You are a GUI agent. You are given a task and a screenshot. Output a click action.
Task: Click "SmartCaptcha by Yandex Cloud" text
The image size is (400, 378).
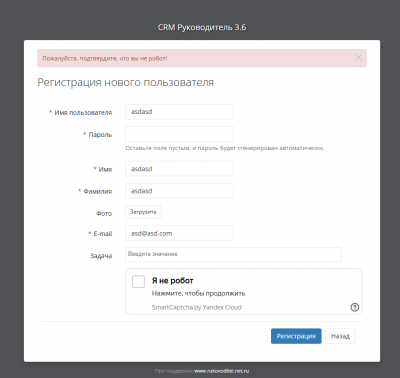(x=197, y=307)
